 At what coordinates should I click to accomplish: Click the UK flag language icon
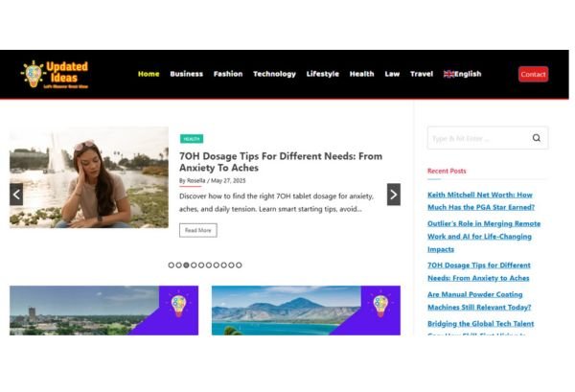pos(448,74)
